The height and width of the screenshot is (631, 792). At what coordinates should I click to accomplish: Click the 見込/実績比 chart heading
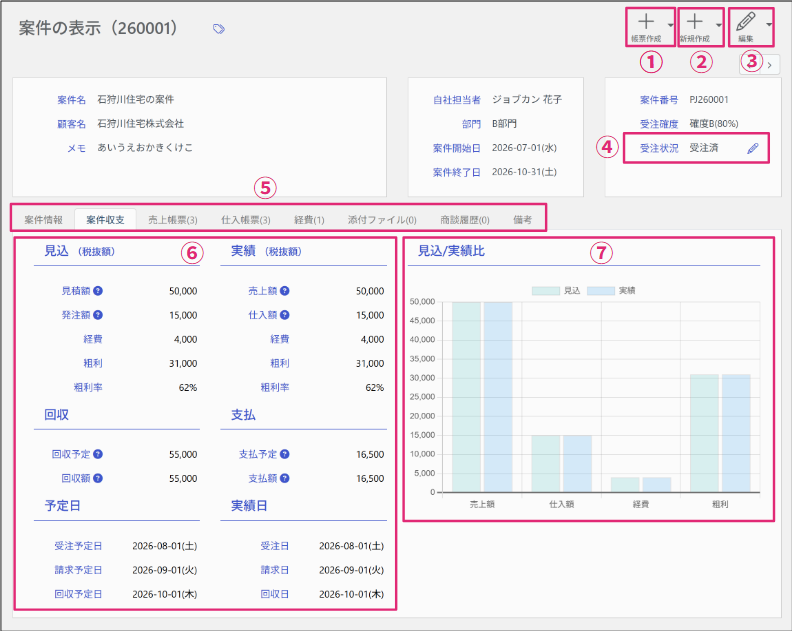[451, 251]
